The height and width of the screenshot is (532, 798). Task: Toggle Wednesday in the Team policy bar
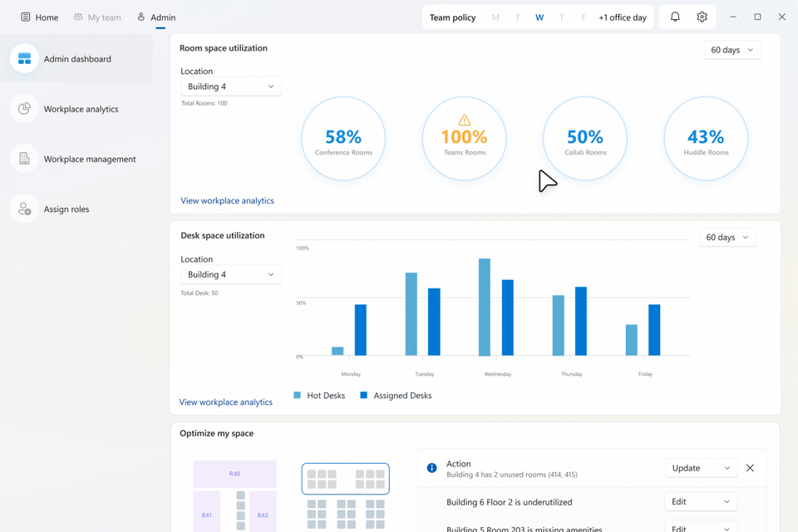539,17
